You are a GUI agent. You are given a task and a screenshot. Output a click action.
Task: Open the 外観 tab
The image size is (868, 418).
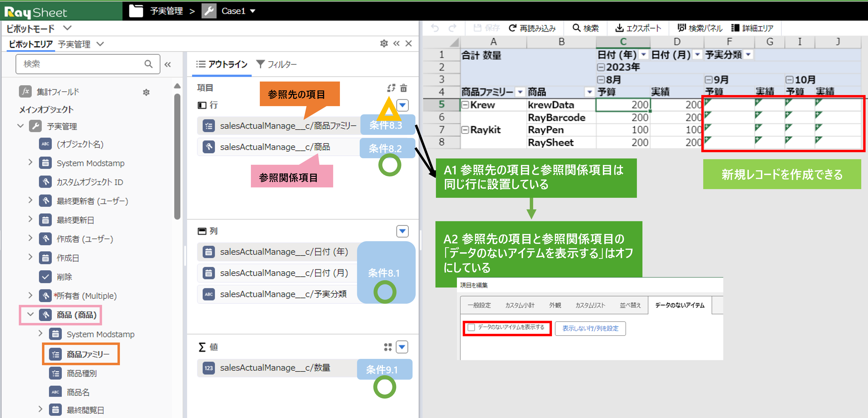[x=555, y=305]
